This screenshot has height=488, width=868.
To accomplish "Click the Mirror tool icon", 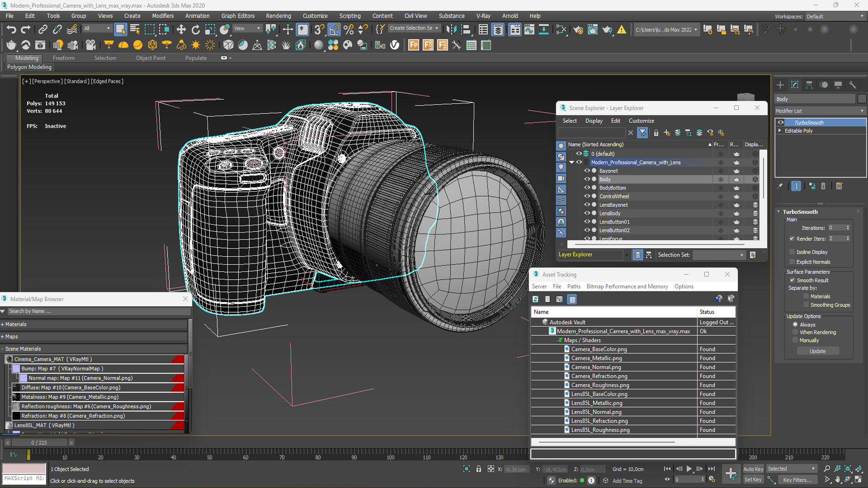I will (x=451, y=30).
